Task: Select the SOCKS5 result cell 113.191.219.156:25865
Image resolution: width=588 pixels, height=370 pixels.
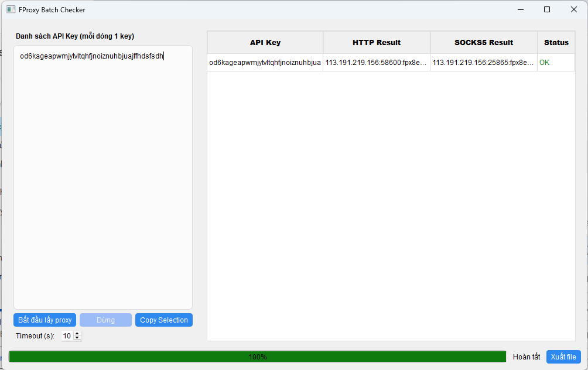Action: [x=484, y=63]
